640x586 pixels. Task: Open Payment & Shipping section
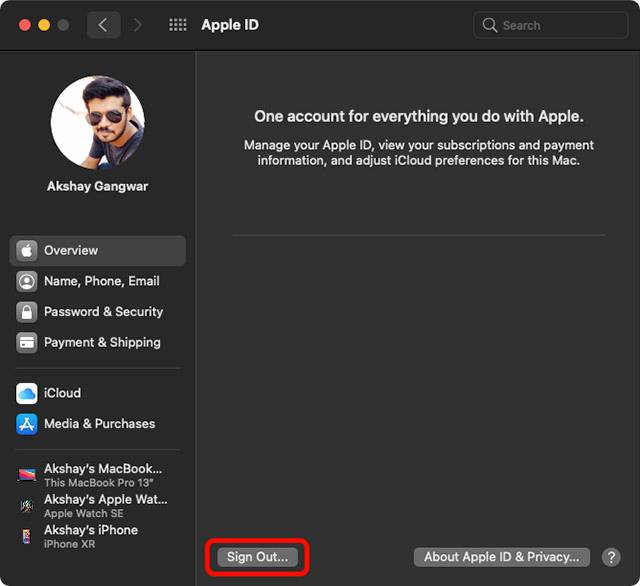[98, 342]
